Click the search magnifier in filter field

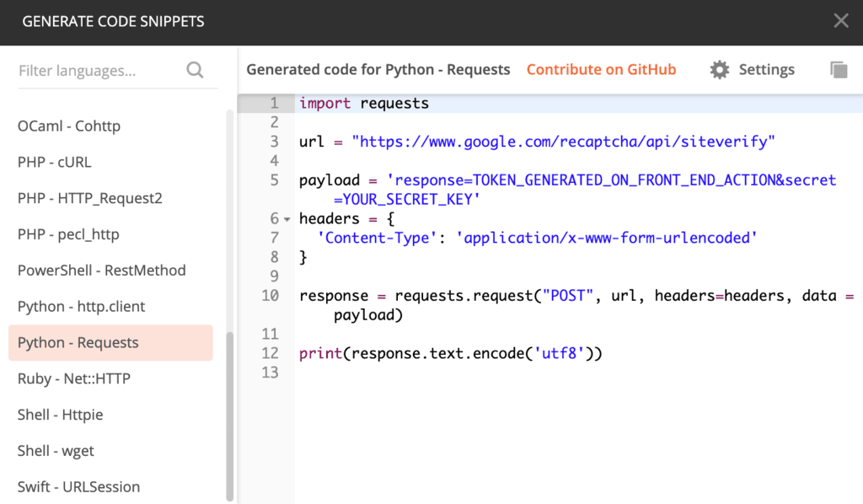click(x=195, y=71)
